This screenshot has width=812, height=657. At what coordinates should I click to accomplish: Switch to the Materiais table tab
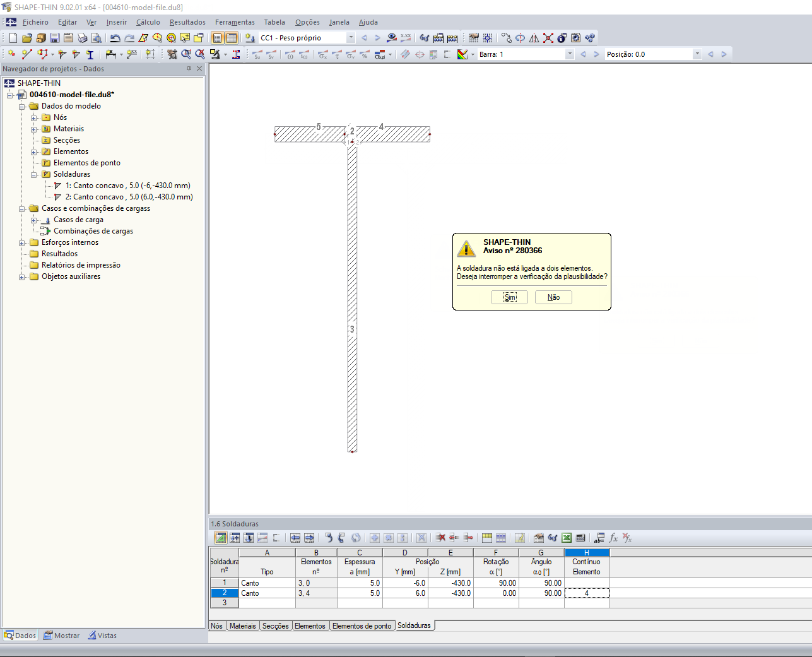click(x=243, y=626)
